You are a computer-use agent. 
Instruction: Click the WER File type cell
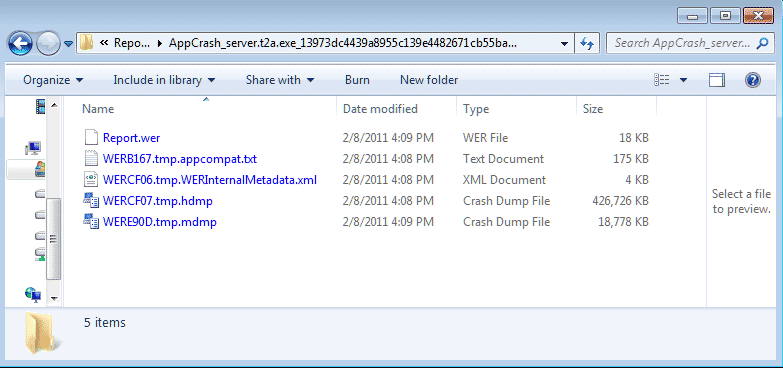pos(485,137)
